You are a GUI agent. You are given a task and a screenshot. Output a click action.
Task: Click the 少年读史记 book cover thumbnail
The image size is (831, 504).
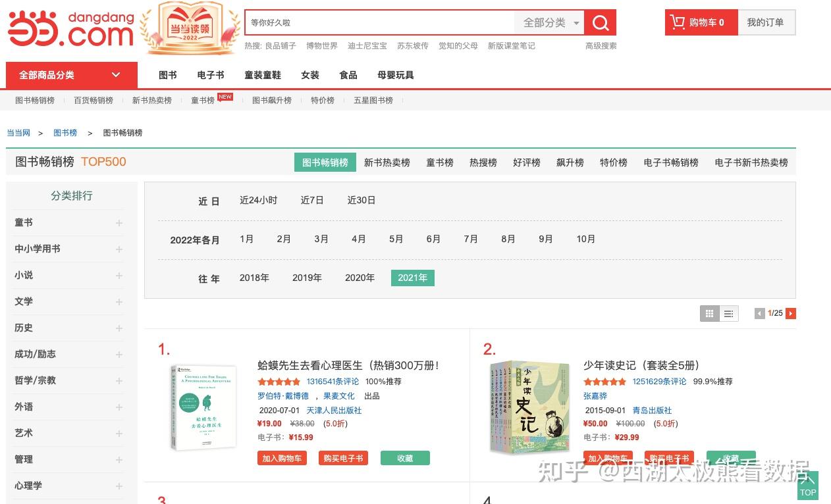pyautogui.click(x=529, y=407)
